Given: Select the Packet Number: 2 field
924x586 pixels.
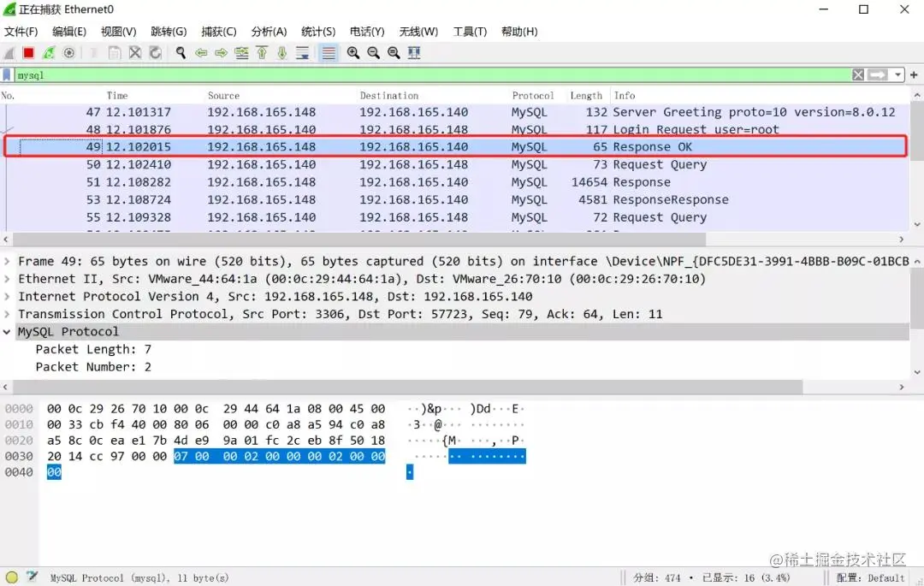Looking at the screenshot, I should coord(93,367).
